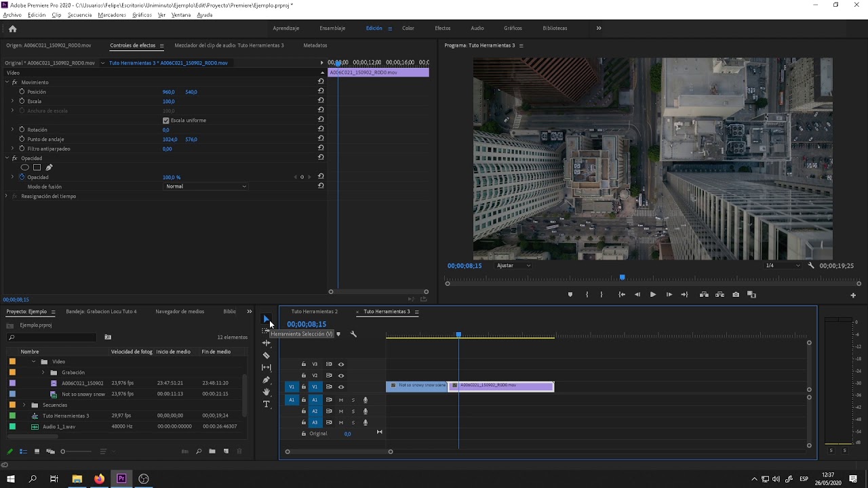The height and width of the screenshot is (488, 868).
Task: Open the Navegador de medios panel
Action: (180, 312)
